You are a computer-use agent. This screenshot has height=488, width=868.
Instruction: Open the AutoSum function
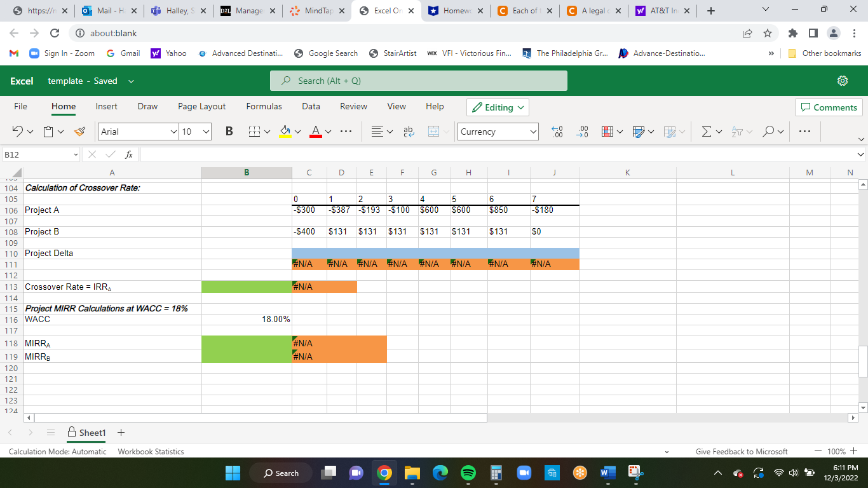tap(707, 132)
